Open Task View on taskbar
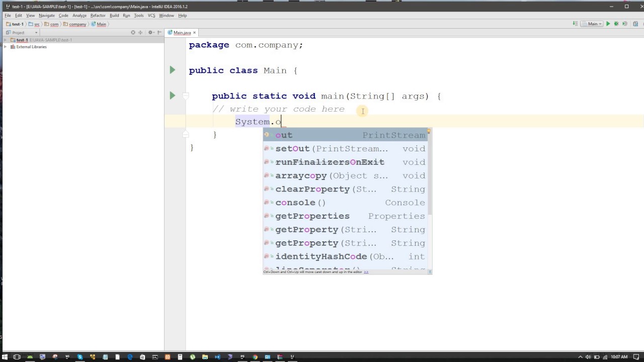Viewport: 644px width, 362px height. pyautogui.click(x=17, y=357)
